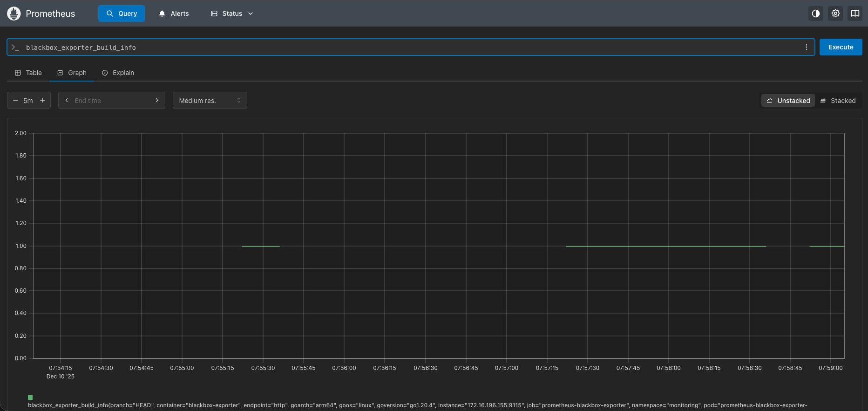Image resolution: width=868 pixels, height=411 pixels.
Task: Expand the Status dropdown menu
Action: point(232,14)
